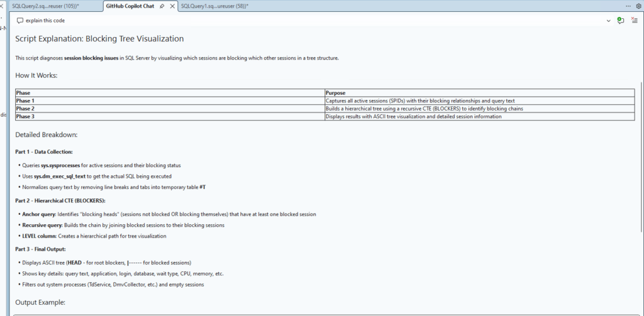Click the Output Example heading
Image resolution: width=644 pixels, height=316 pixels.
pos(40,302)
